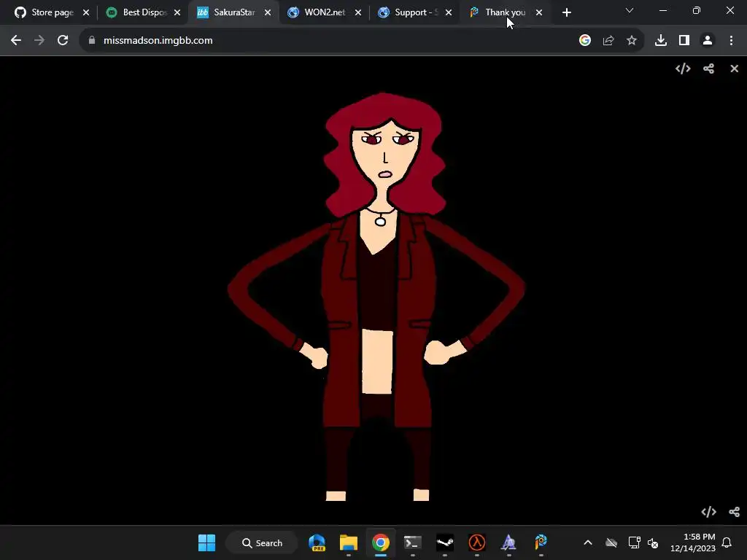Switch to the WON2.net tab
747x560 pixels.
coord(324,12)
